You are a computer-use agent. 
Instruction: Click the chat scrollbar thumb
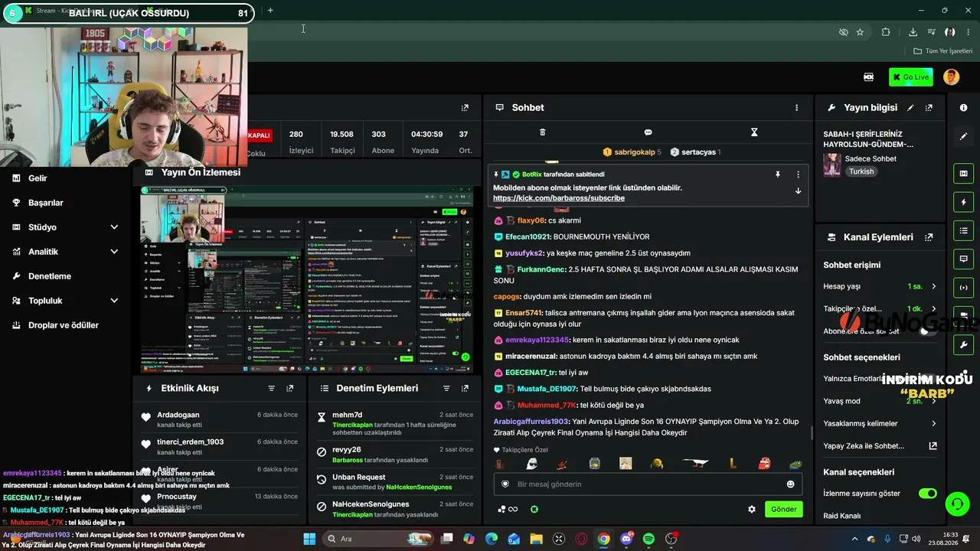(812, 433)
